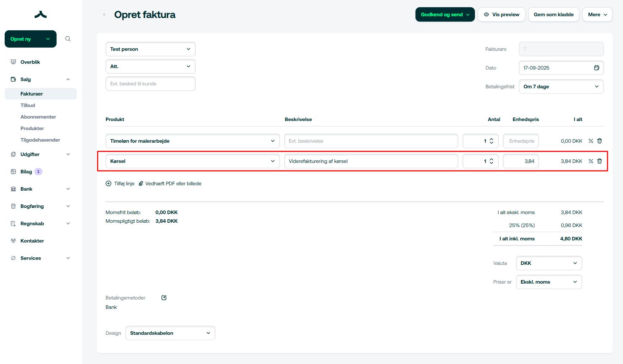Open Tilbud in the sidebar
This screenshot has width=623, height=364.
coord(28,105)
